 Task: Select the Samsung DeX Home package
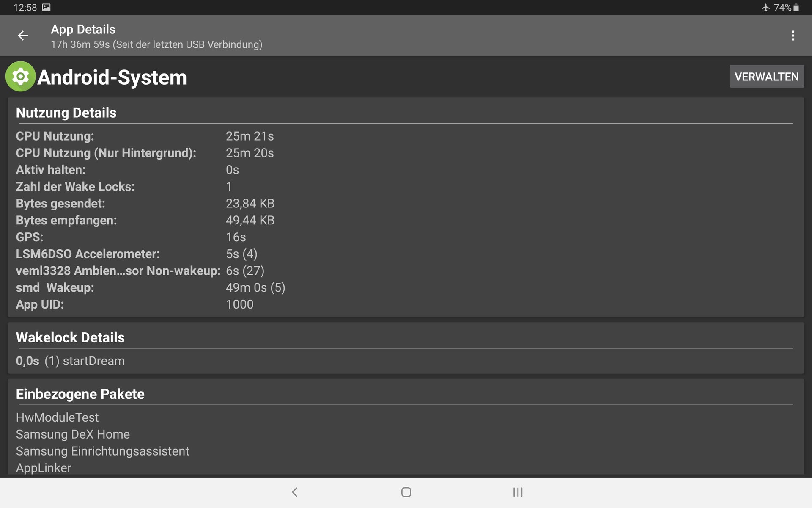pos(73,434)
